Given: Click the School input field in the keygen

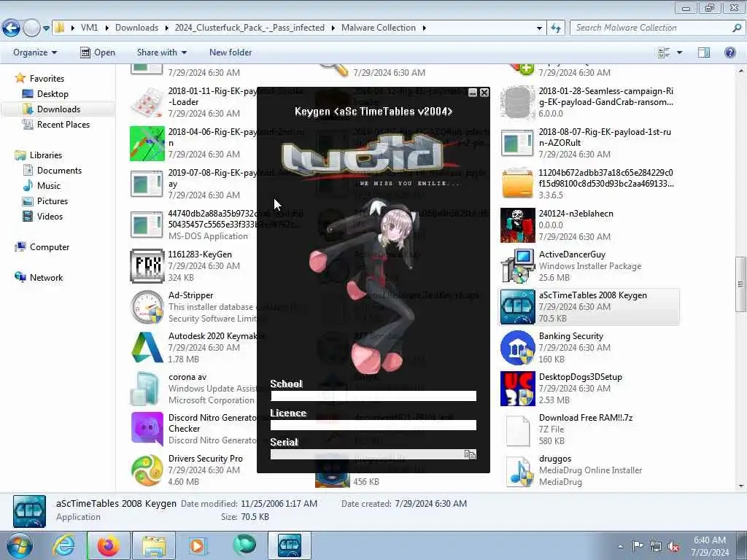Looking at the screenshot, I should pyautogui.click(x=373, y=396).
